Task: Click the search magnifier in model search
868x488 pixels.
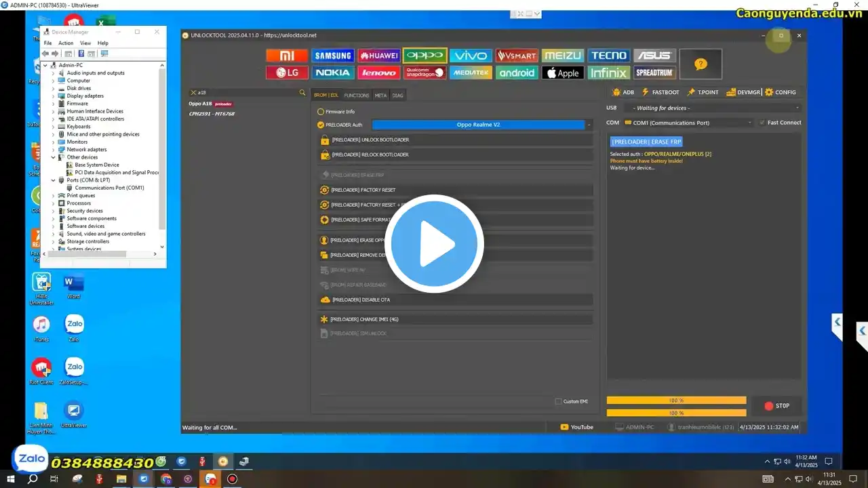Action: click(302, 93)
